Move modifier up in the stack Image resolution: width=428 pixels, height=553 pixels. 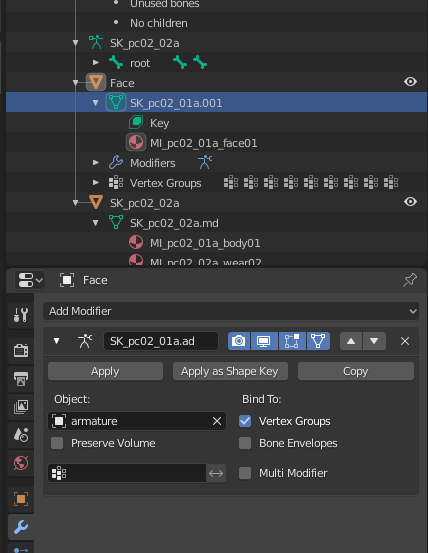pos(351,341)
